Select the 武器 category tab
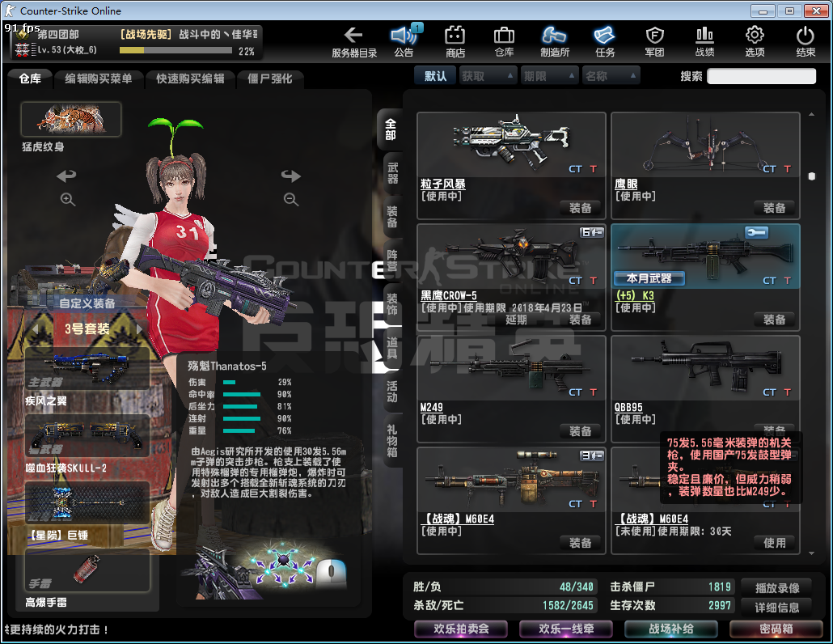Image resolution: width=833 pixels, height=644 pixels. click(392, 172)
